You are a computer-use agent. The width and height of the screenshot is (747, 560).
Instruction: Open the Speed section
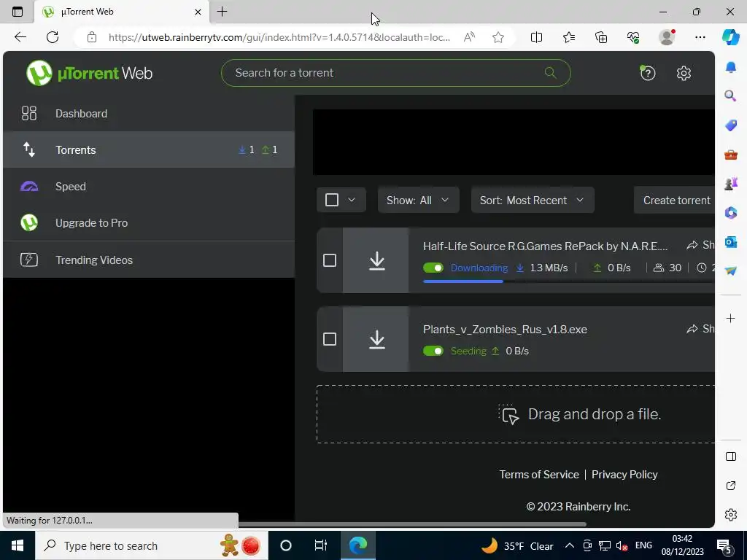tap(149, 186)
